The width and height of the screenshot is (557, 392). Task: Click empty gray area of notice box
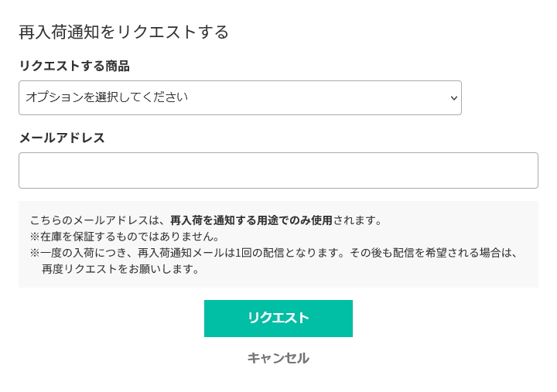(x=464, y=271)
